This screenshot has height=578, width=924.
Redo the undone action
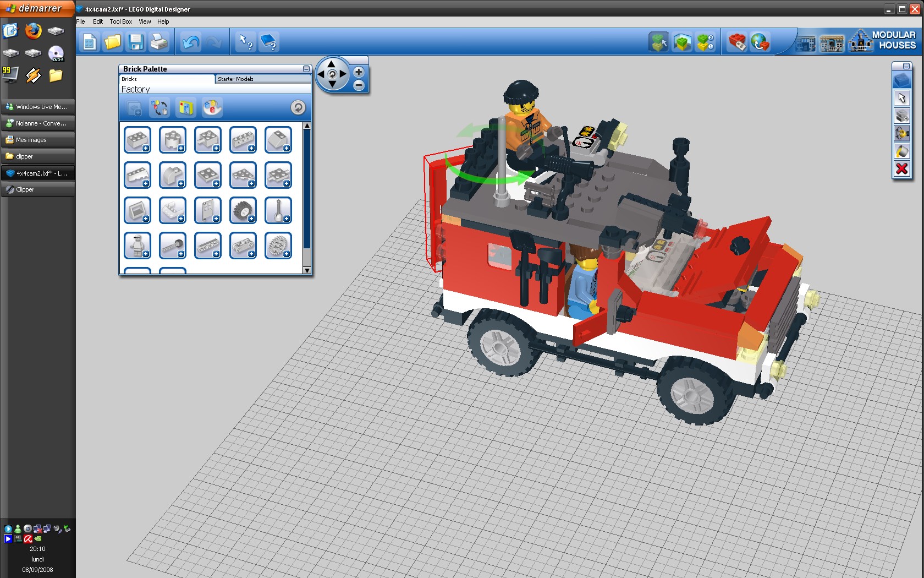pos(214,42)
